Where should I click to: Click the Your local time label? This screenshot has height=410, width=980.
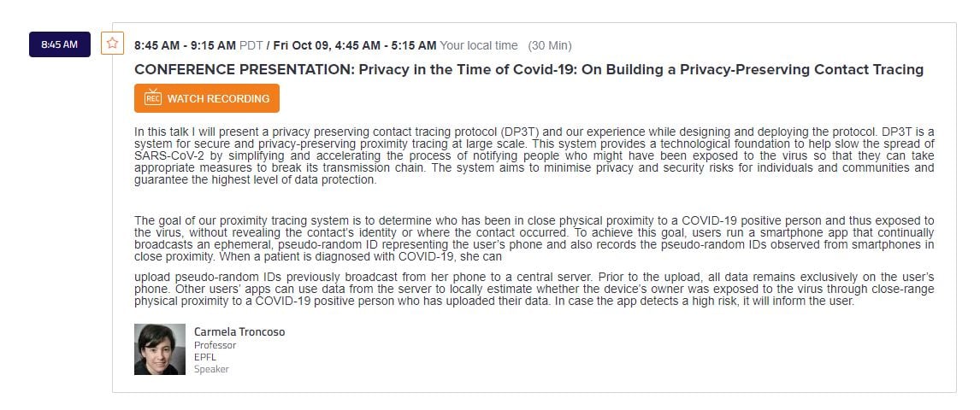(x=479, y=45)
